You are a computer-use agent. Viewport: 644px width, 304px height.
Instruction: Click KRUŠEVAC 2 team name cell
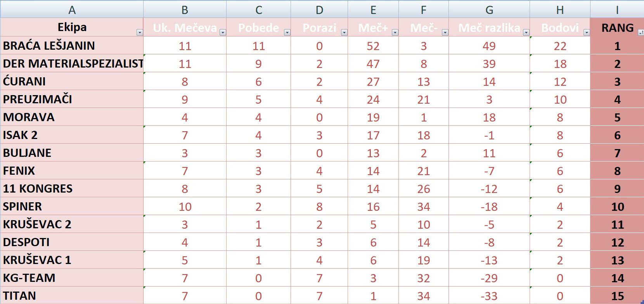[x=72, y=224]
